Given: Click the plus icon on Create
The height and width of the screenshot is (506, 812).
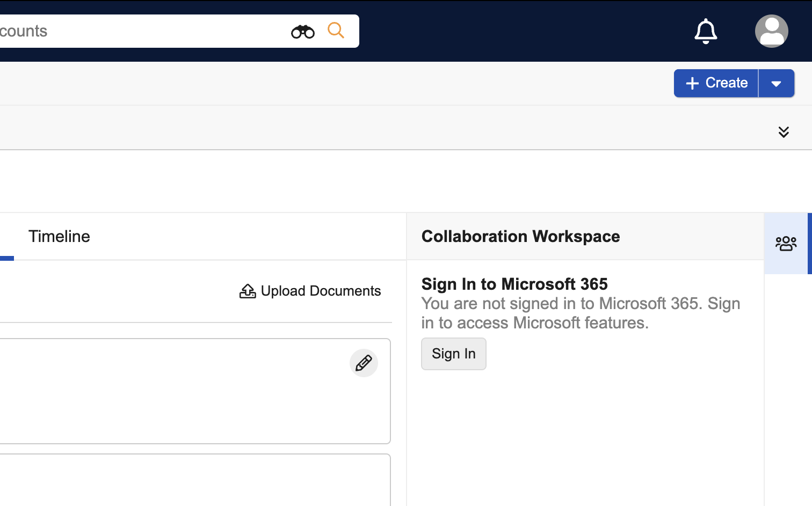Looking at the screenshot, I should 692,83.
